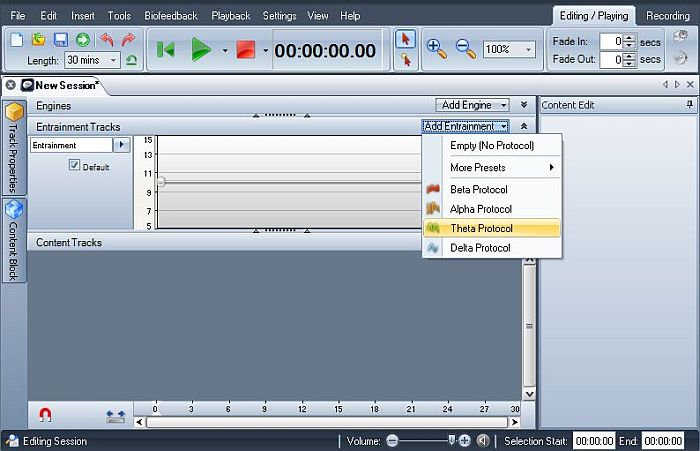The height and width of the screenshot is (451, 700).
Task: Click the green loop icon beside Length
Action: [x=131, y=60]
